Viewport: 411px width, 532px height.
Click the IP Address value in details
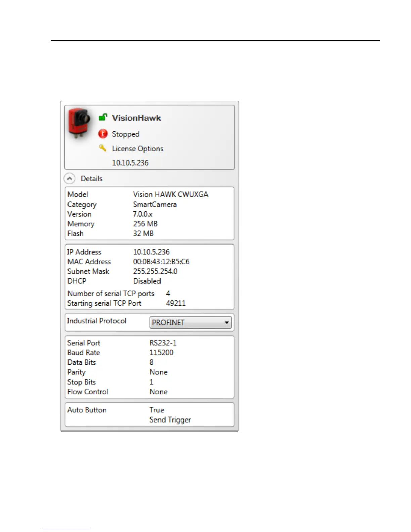point(151,252)
